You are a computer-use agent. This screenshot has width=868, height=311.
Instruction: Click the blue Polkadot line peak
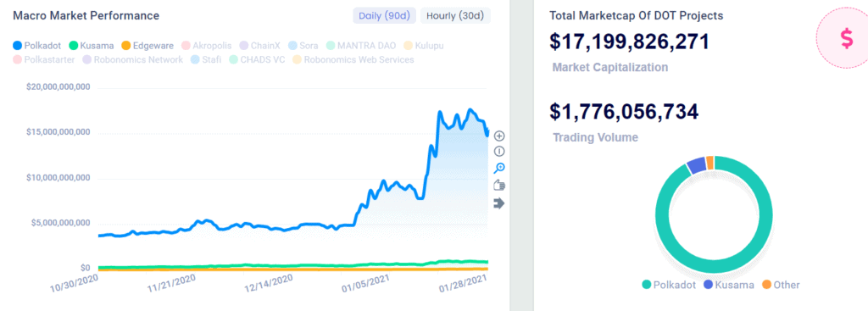(470, 110)
